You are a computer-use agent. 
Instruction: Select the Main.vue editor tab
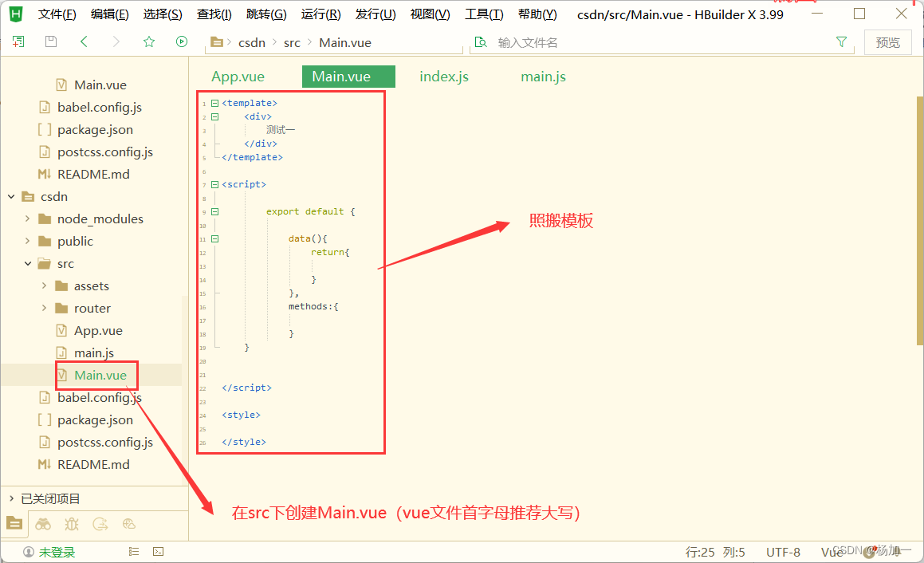pos(348,77)
